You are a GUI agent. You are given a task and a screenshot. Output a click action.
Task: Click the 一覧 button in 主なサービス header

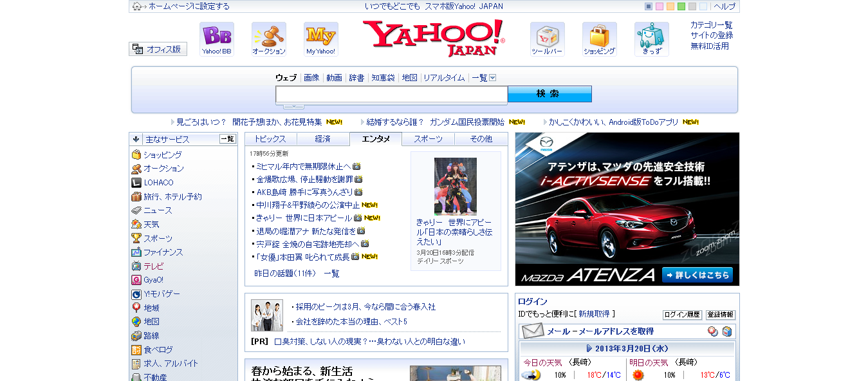tap(228, 139)
